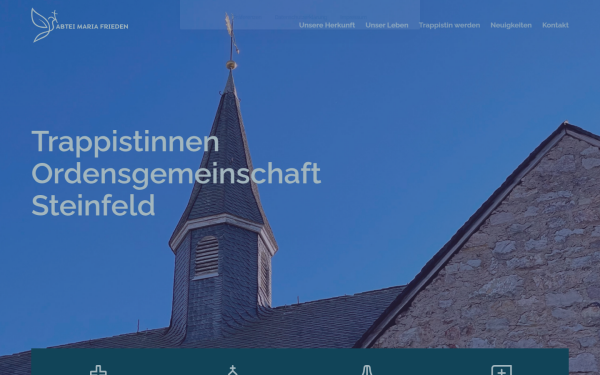Click the church steeple icon in teal bar
This screenshot has height=375, width=600.
pyautogui.click(x=233, y=370)
